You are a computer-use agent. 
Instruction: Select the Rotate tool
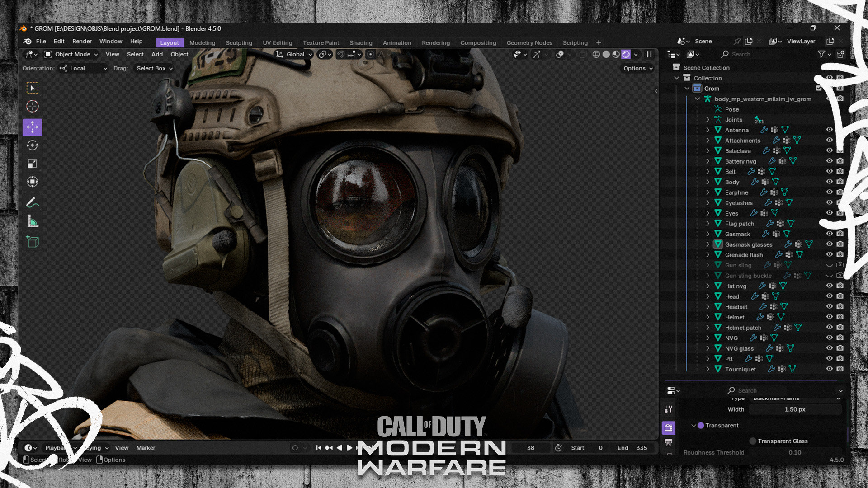[32, 145]
